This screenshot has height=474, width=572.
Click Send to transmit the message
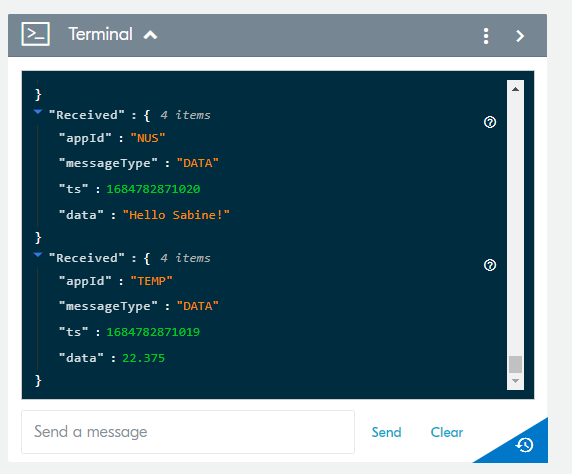[386, 432]
